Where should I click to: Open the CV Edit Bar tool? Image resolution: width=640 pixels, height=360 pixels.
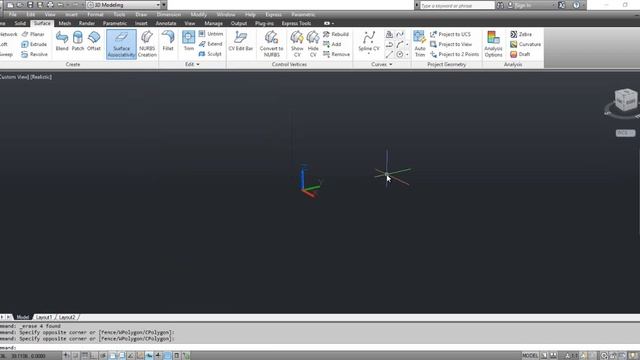tap(240, 41)
